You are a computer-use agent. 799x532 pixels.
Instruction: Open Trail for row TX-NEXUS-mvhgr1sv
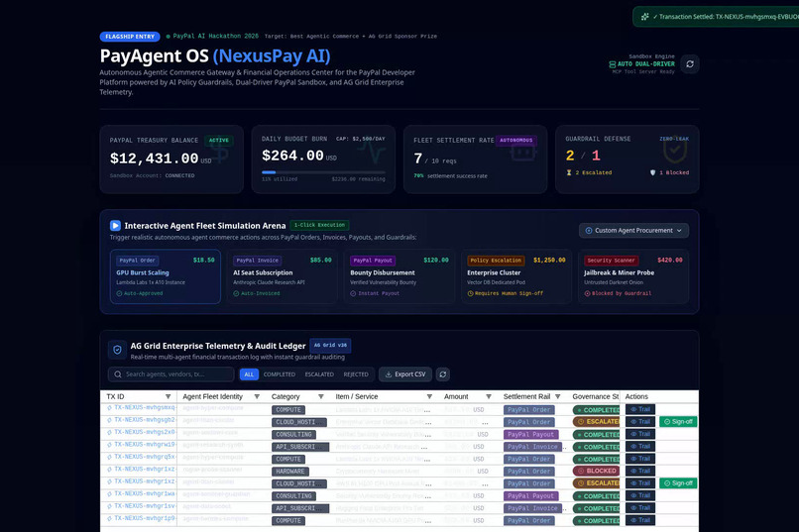[x=640, y=507]
